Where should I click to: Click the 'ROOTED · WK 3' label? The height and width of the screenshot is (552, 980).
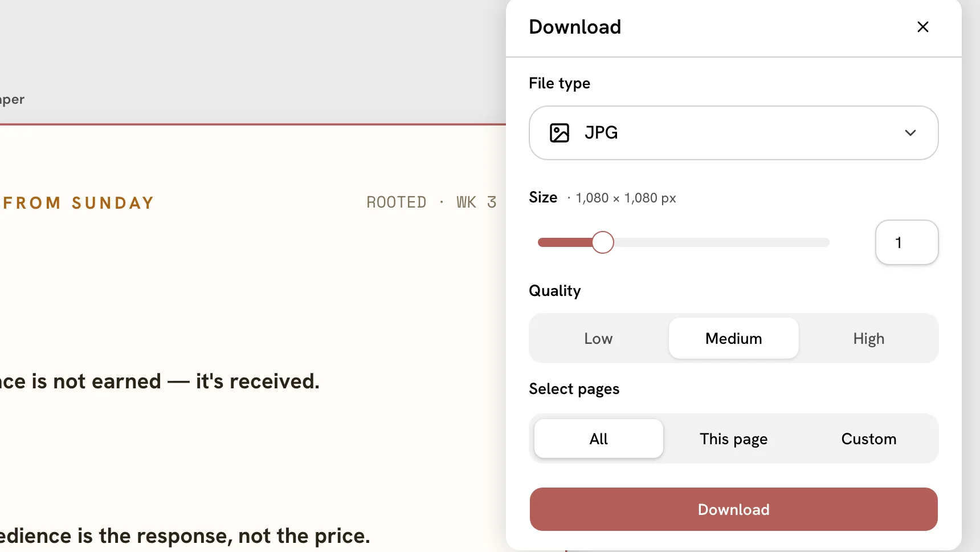click(x=431, y=202)
